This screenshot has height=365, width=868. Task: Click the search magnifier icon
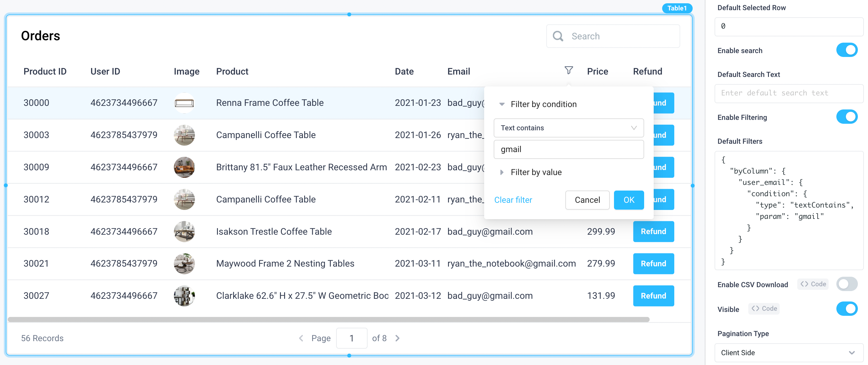(x=558, y=36)
